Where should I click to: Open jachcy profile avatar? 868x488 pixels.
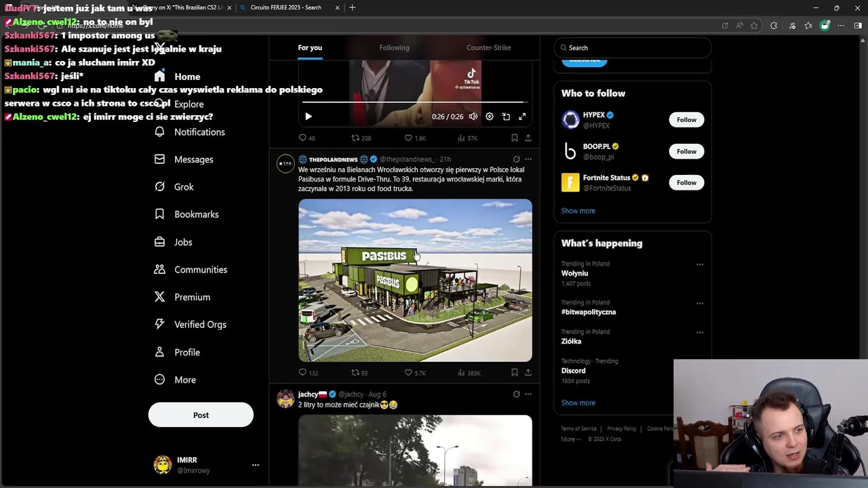(285, 399)
